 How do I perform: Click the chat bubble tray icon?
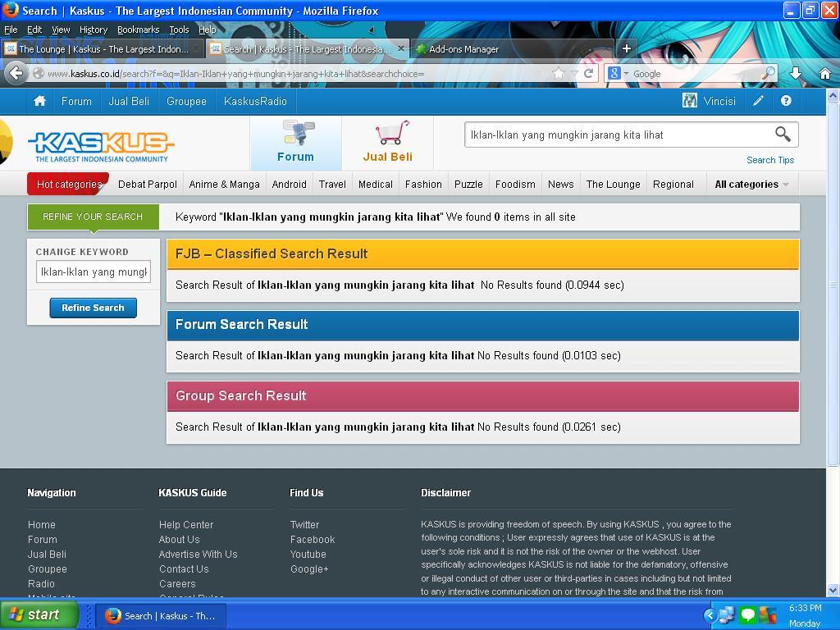pyautogui.click(x=747, y=614)
